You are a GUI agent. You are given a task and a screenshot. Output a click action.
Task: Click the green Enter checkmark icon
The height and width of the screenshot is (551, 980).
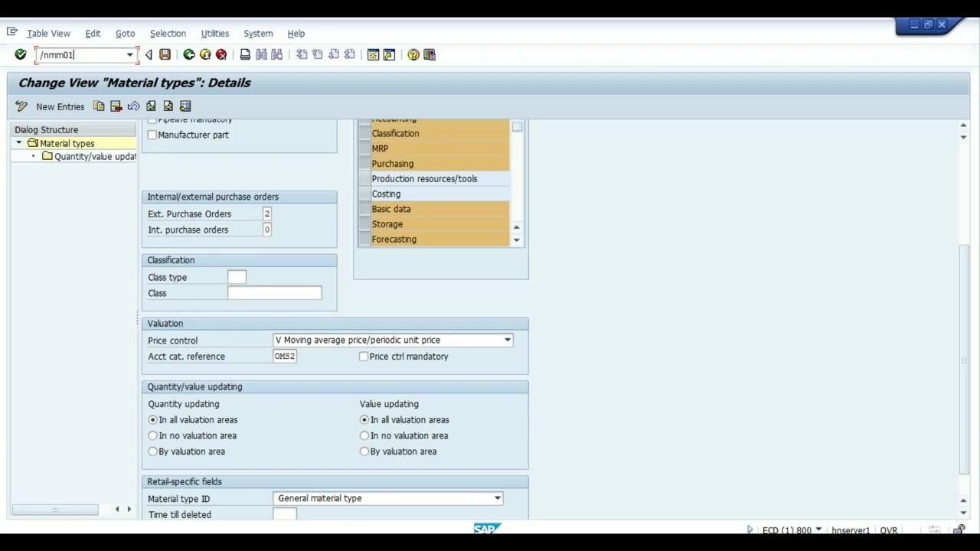point(21,54)
